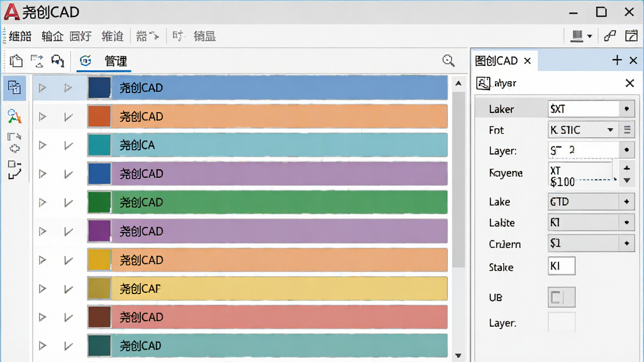The height and width of the screenshot is (362, 644).
Task: Toggle the check mark on the purple-swatch row
Action: pyautogui.click(x=69, y=231)
